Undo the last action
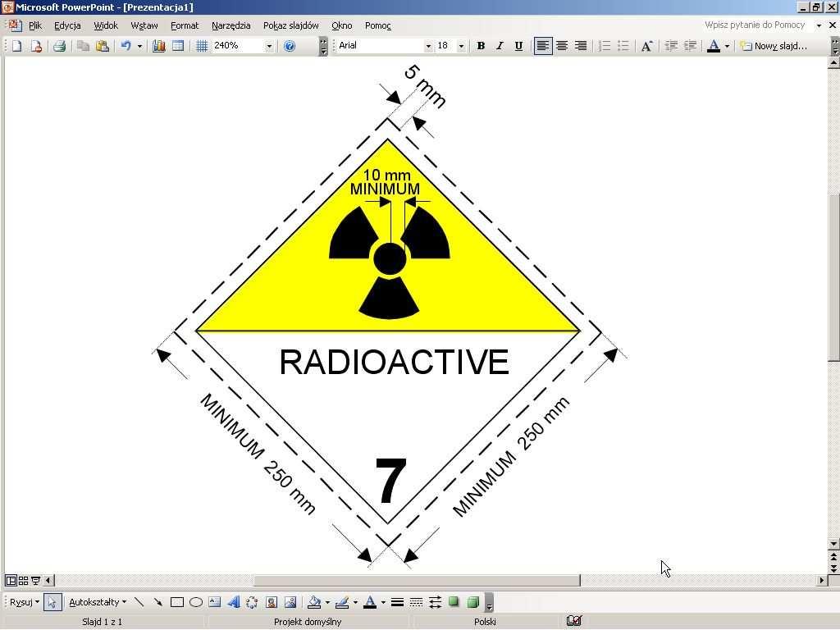 [126, 46]
